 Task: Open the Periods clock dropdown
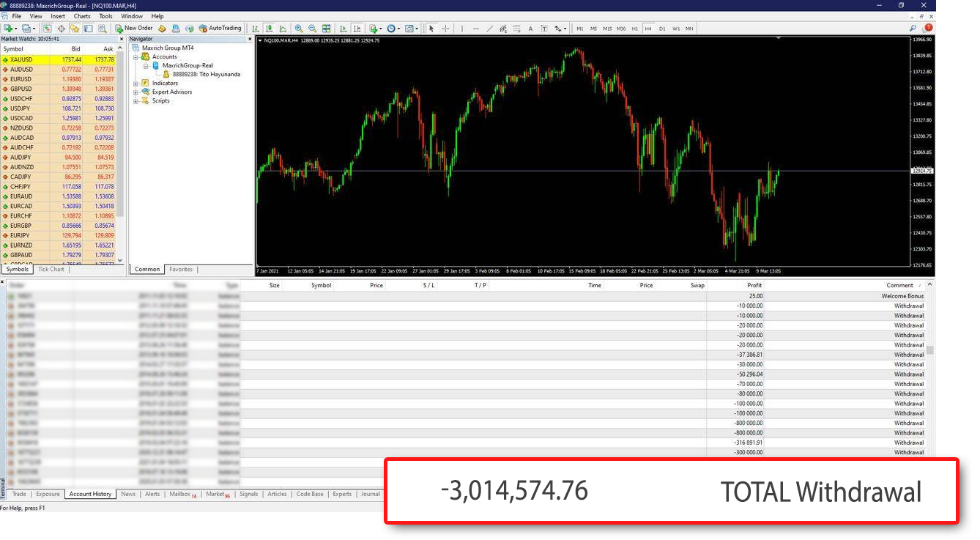point(393,29)
